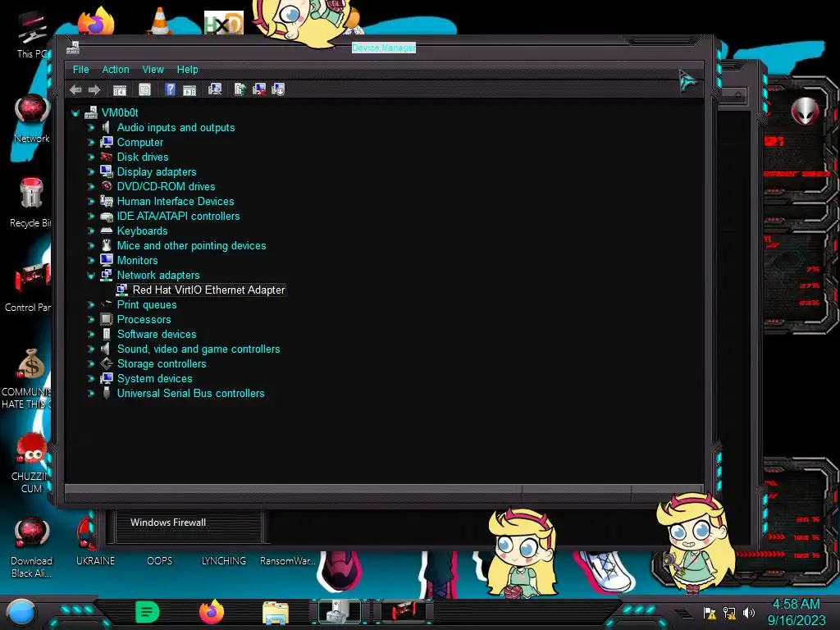Open File Explorer from the taskbar
This screenshot has height=630, width=840.
[x=276, y=612]
